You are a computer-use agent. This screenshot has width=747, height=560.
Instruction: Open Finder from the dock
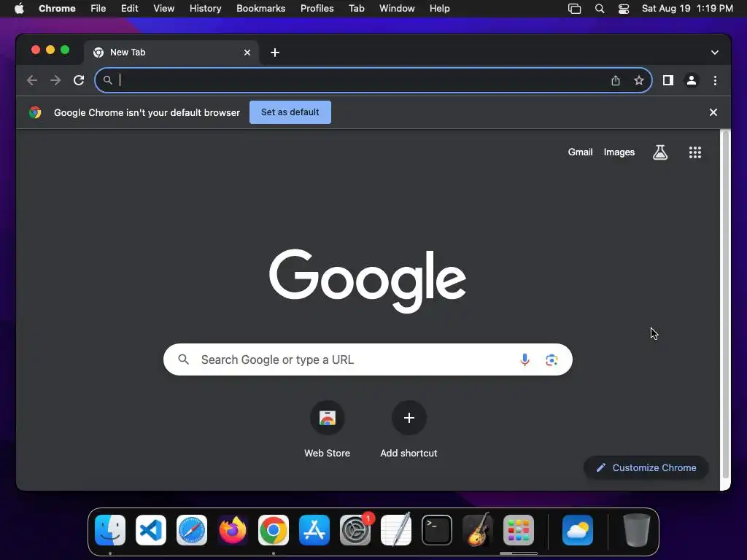(110, 530)
